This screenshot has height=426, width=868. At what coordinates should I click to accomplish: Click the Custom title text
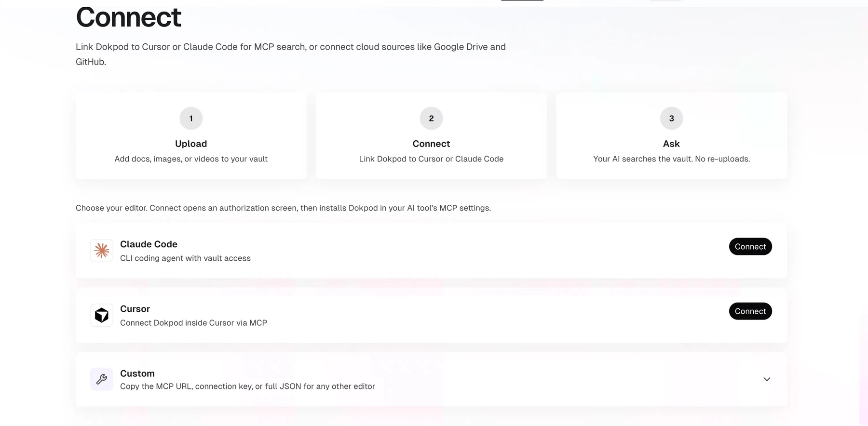137,373
